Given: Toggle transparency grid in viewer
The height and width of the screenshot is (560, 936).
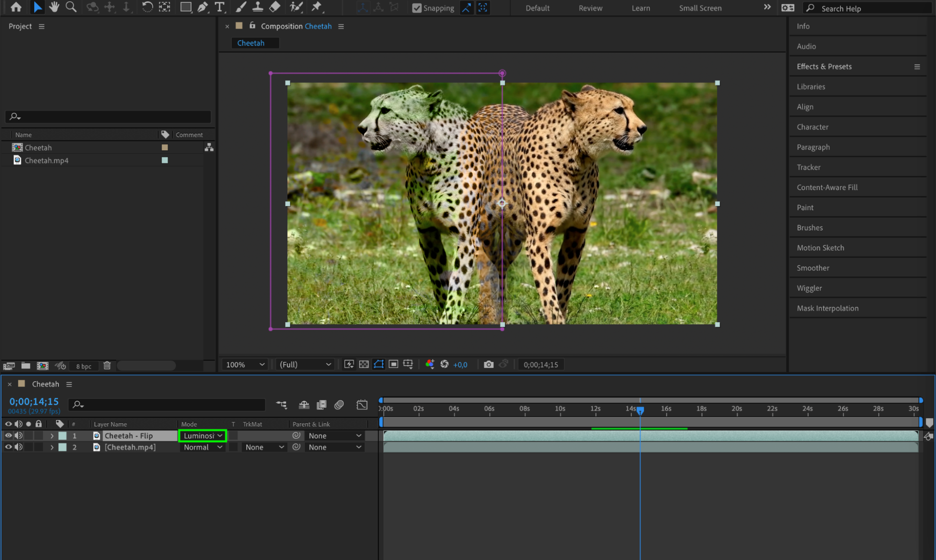Looking at the screenshot, I should (364, 364).
